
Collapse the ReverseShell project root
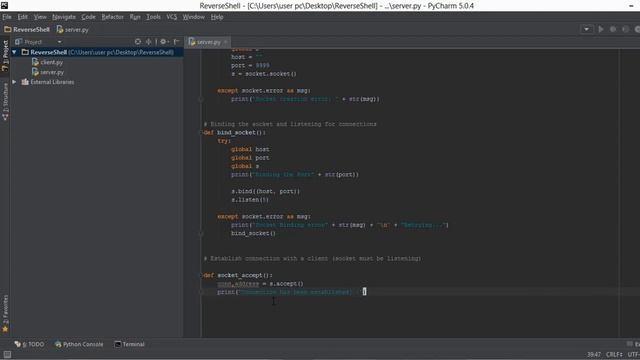point(14,52)
